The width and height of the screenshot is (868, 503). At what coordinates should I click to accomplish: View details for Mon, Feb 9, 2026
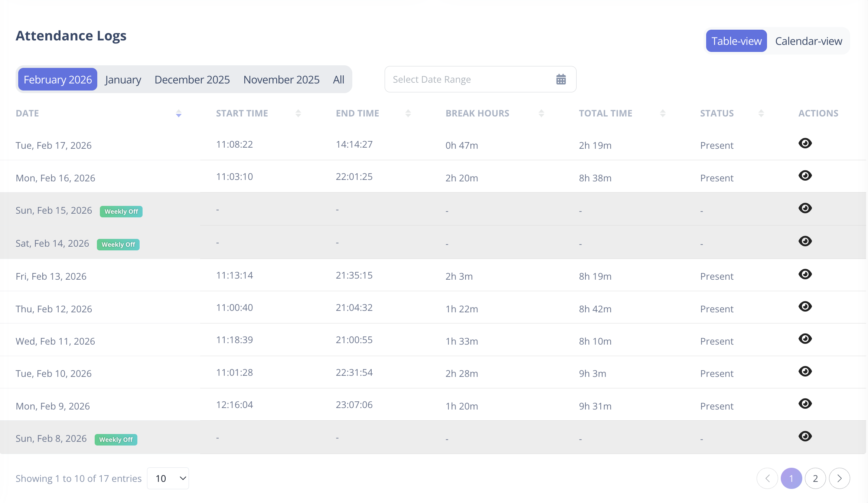[x=805, y=404]
